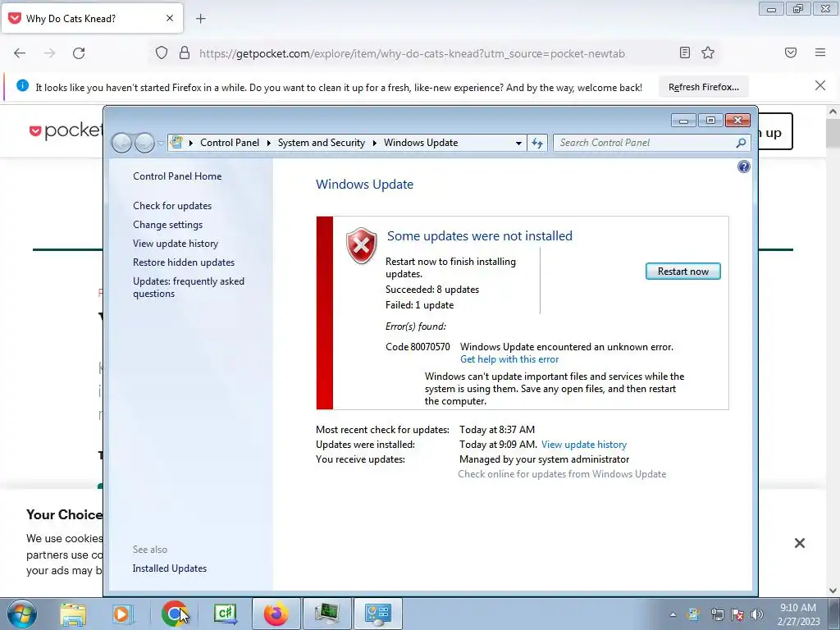Refresh the Control Panel address bar
The width and height of the screenshot is (840, 630).
537,143
